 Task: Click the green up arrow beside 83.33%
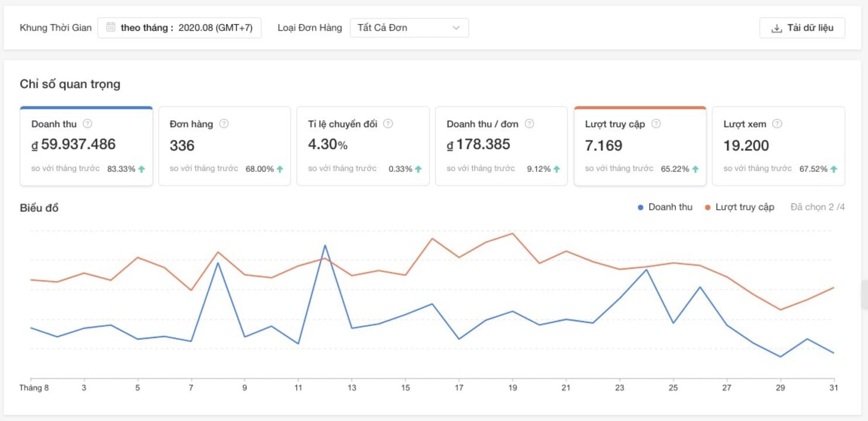[141, 169]
